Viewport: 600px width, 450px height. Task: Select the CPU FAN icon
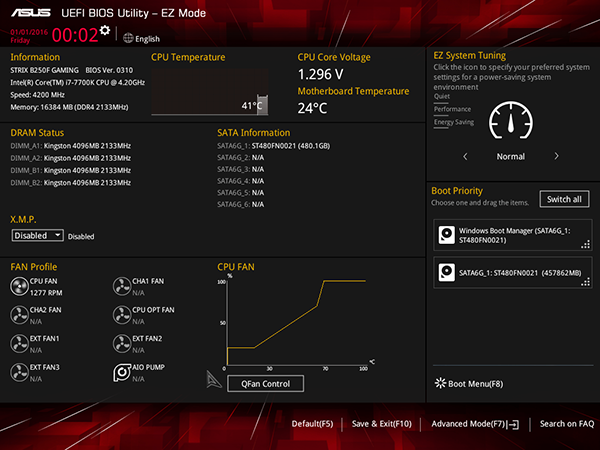coord(19,287)
